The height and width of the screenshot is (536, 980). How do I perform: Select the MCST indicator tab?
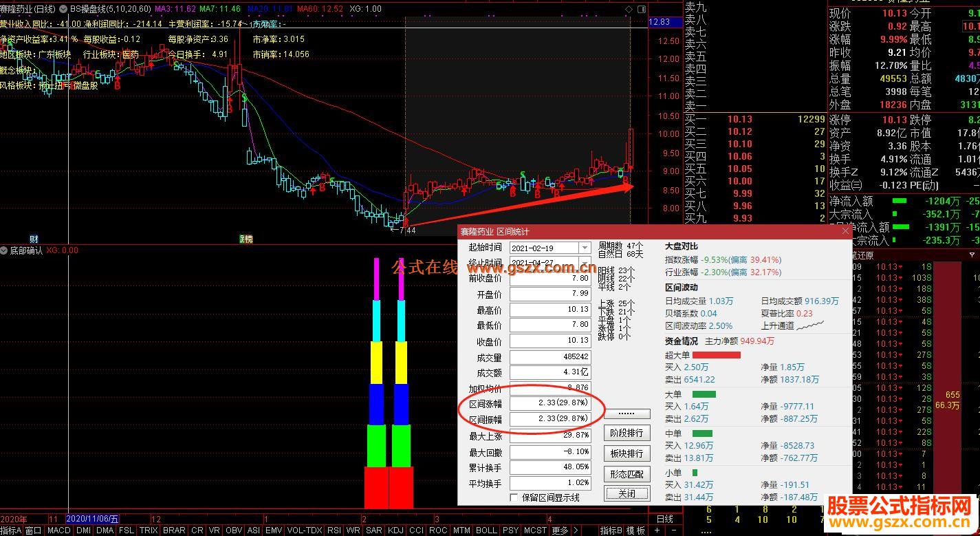(x=534, y=530)
